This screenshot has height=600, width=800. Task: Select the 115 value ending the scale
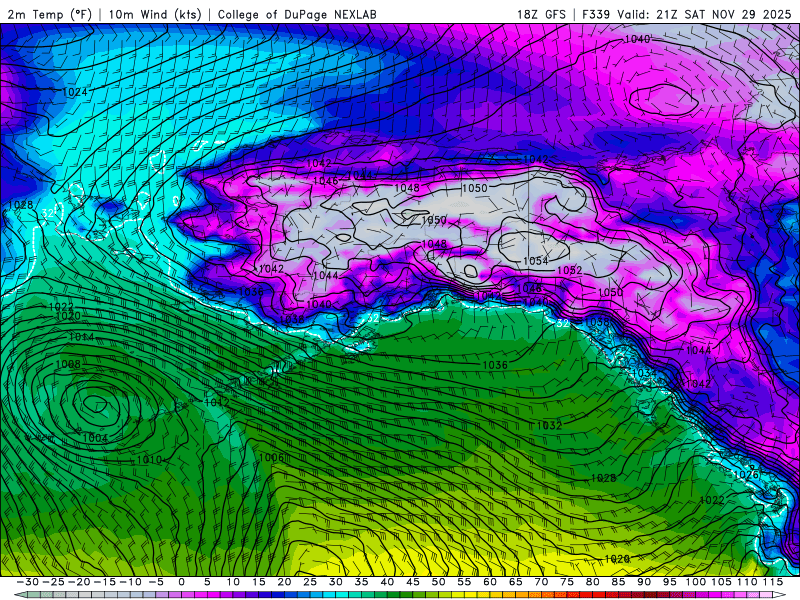tap(773, 582)
